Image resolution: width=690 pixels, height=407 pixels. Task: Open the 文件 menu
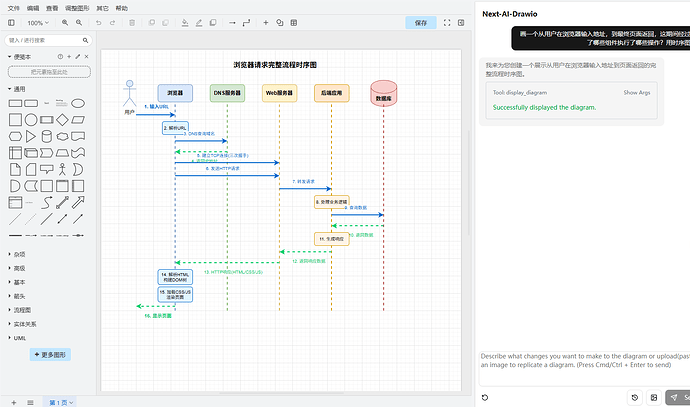(x=14, y=8)
